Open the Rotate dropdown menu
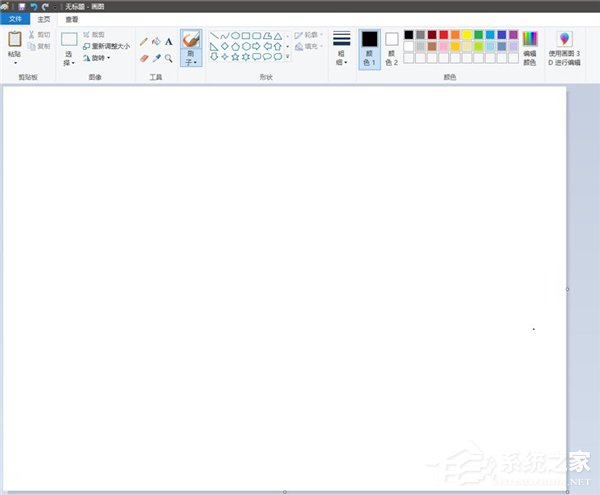 (97, 58)
